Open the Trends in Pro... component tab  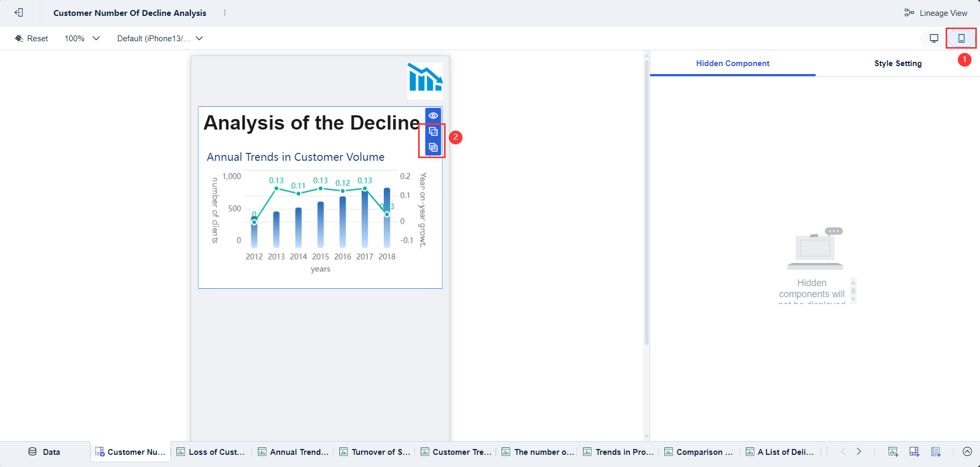click(619, 452)
